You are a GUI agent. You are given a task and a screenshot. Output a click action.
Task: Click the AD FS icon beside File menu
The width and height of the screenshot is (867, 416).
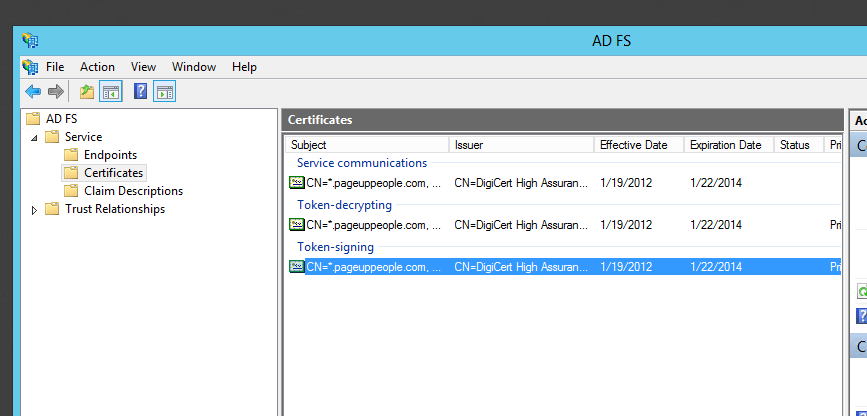tap(30, 67)
